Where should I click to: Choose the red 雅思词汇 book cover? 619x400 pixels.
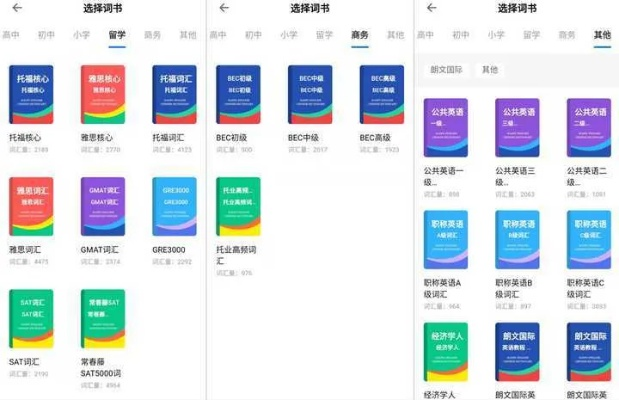(x=31, y=207)
